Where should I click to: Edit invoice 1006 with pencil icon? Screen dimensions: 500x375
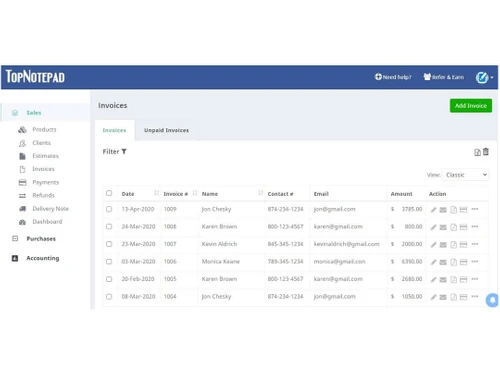tap(433, 262)
